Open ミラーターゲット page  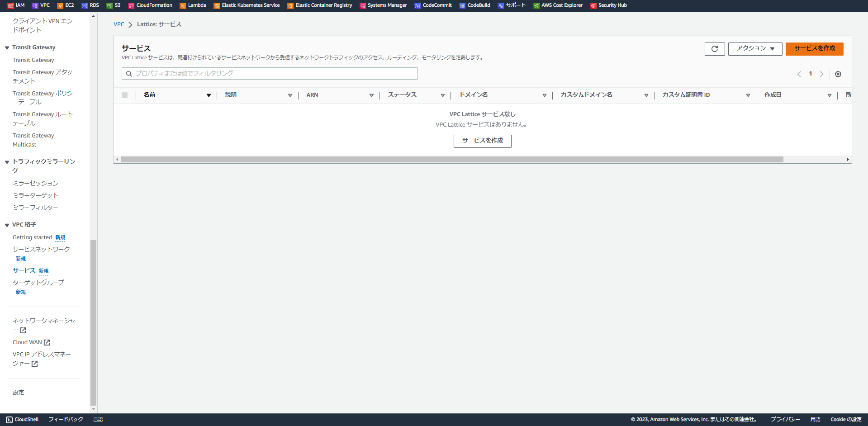point(35,195)
